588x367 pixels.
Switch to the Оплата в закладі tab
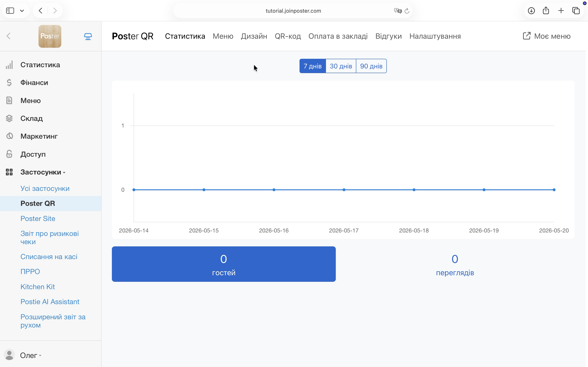coord(338,36)
